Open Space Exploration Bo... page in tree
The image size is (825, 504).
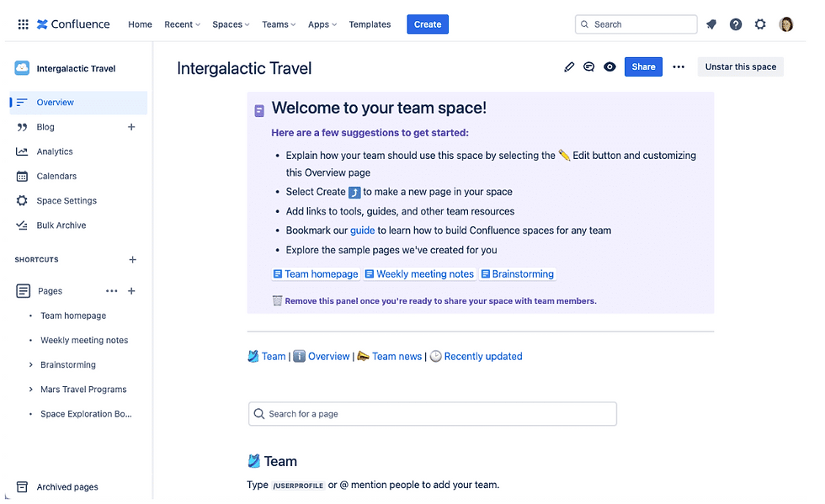(86, 414)
